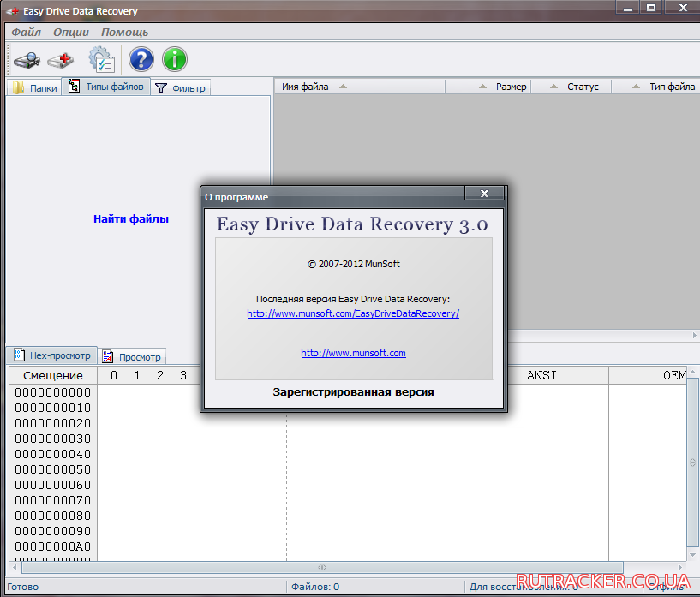This screenshot has height=597, width=700.
Task: Click the scan drive magnifier toolbar icon
Action: pos(27,60)
